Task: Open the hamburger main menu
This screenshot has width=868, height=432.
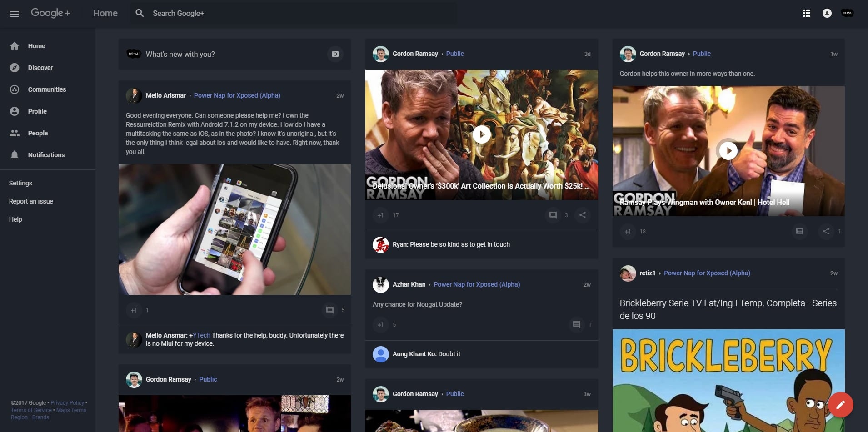Action: click(x=15, y=14)
